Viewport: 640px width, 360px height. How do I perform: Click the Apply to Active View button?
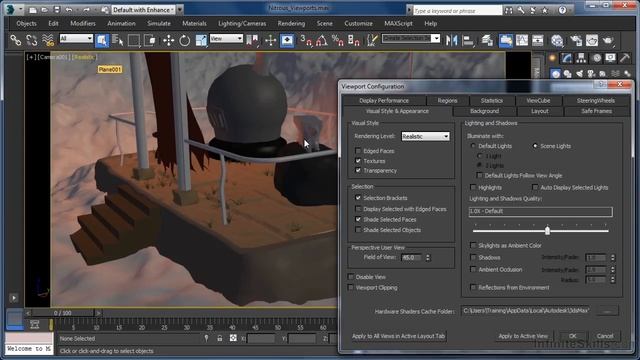point(523,336)
